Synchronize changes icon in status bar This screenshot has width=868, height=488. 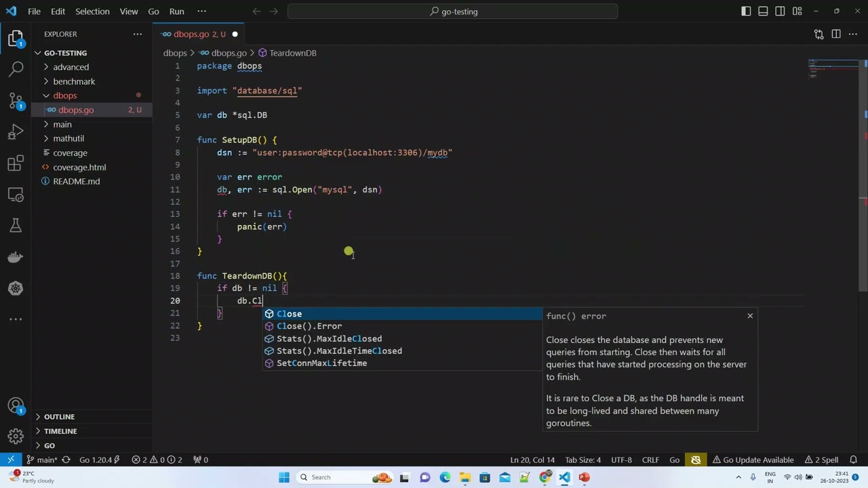pyautogui.click(x=66, y=460)
